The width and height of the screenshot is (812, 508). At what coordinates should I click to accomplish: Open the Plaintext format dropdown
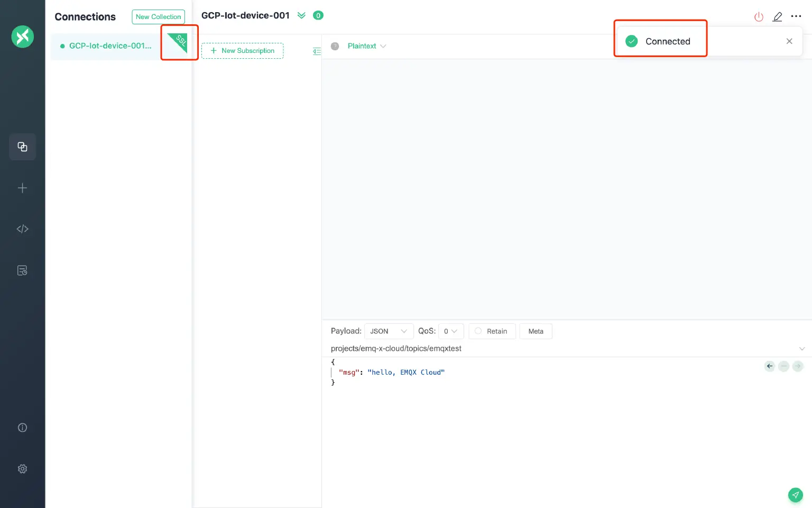[x=367, y=46]
